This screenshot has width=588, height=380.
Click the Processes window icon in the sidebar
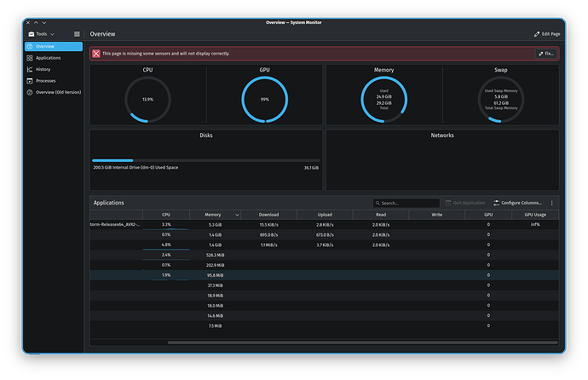coord(30,80)
